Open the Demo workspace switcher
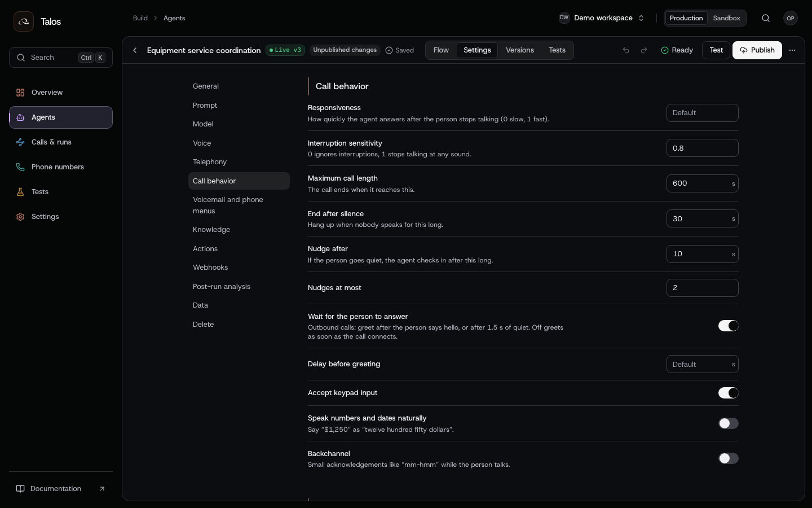This screenshot has width=812, height=508. click(x=601, y=18)
